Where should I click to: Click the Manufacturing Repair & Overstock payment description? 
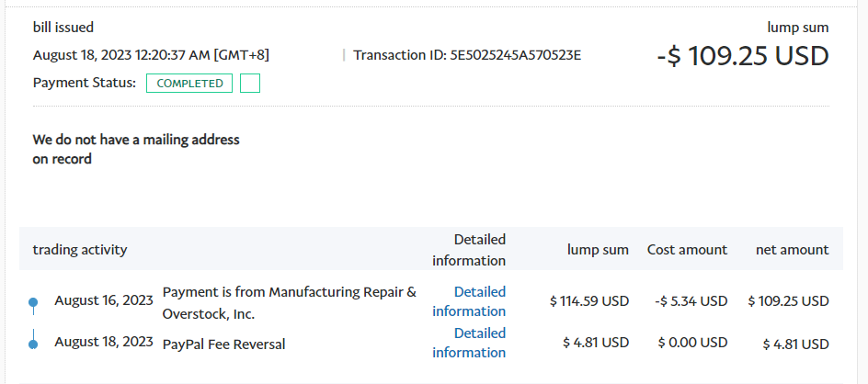[289, 302]
